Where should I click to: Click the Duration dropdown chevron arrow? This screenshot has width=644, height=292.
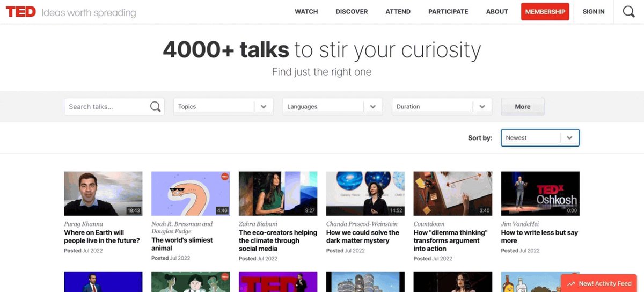click(x=482, y=107)
